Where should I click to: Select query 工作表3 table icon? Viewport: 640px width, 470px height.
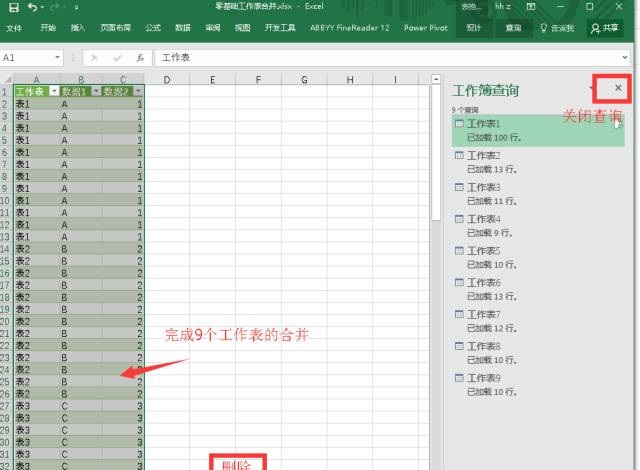459,187
